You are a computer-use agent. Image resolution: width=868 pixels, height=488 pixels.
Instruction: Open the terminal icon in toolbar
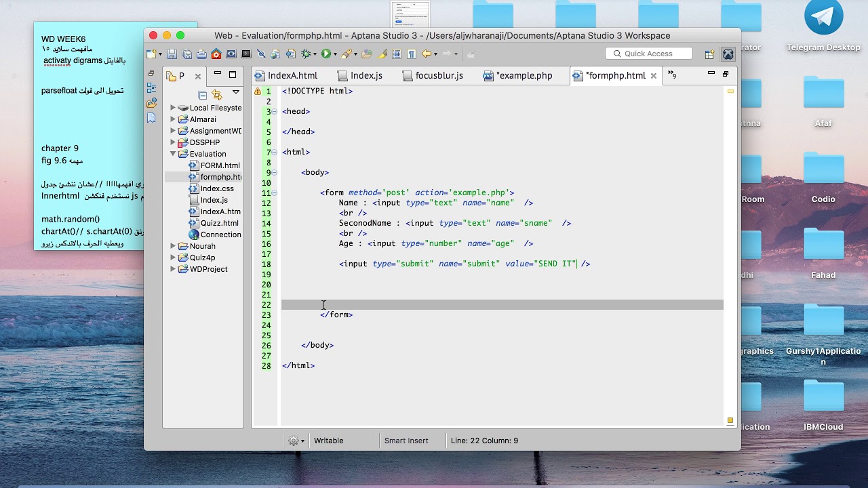coord(246,54)
